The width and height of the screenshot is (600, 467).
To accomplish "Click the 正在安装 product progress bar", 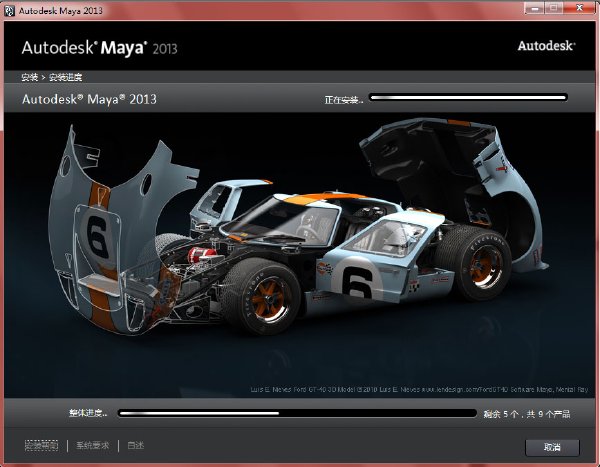I will 468,98.
